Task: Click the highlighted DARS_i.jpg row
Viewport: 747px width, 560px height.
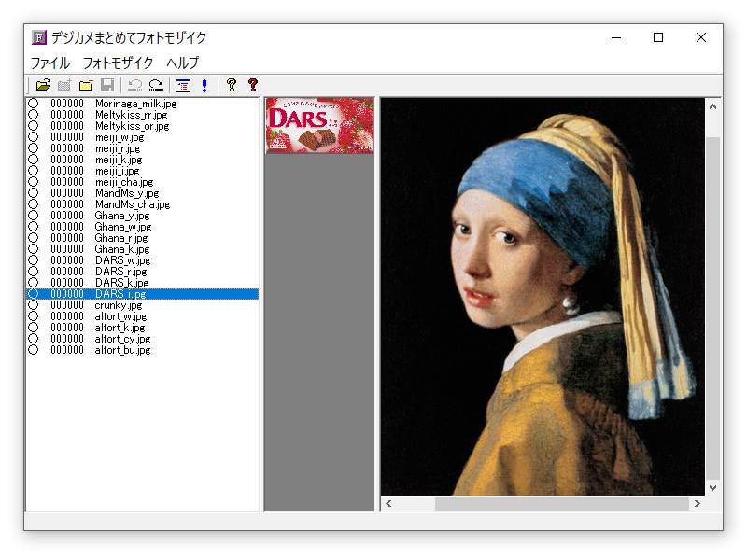Action: pyautogui.click(x=143, y=294)
